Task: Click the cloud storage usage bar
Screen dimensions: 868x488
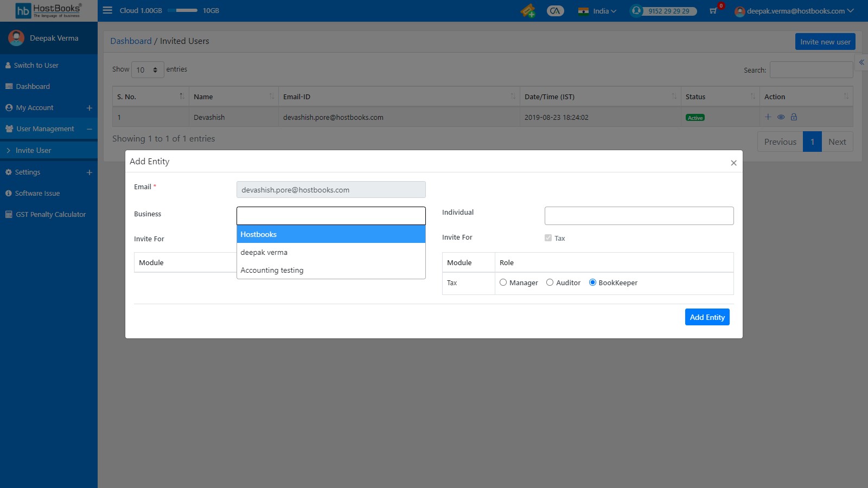Action: 182,10
